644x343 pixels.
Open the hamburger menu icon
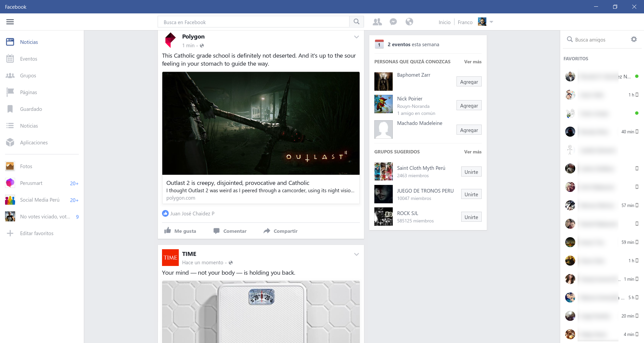point(10,22)
